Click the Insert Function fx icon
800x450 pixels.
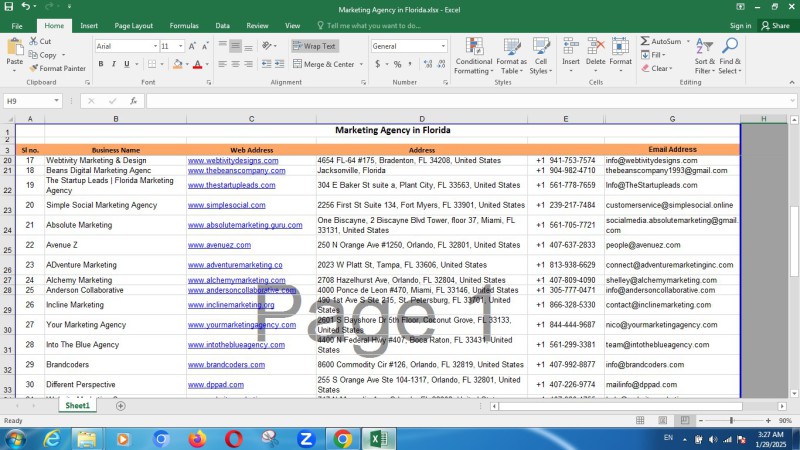pyautogui.click(x=133, y=101)
